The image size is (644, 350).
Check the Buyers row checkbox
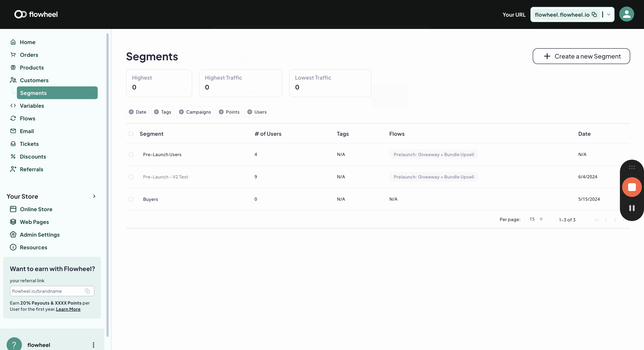point(131,200)
